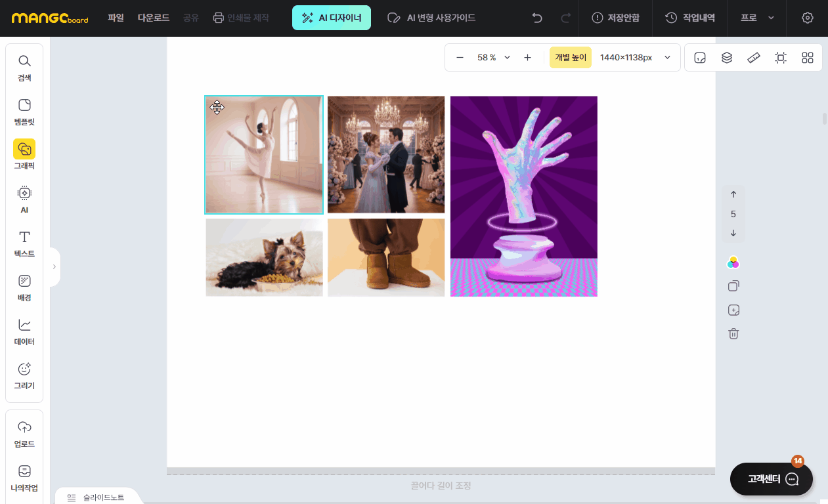Expand the 프로 account dropdown
828x504 pixels.
click(757, 18)
